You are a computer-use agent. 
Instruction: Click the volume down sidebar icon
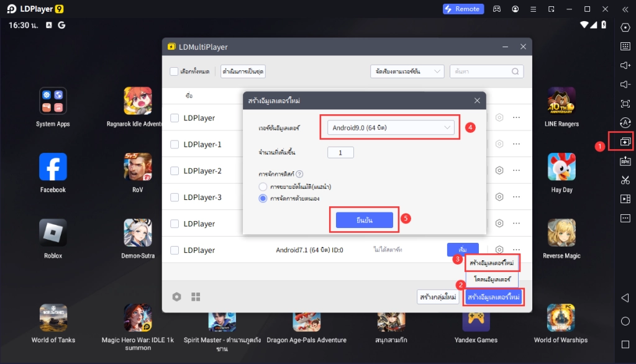pos(625,84)
